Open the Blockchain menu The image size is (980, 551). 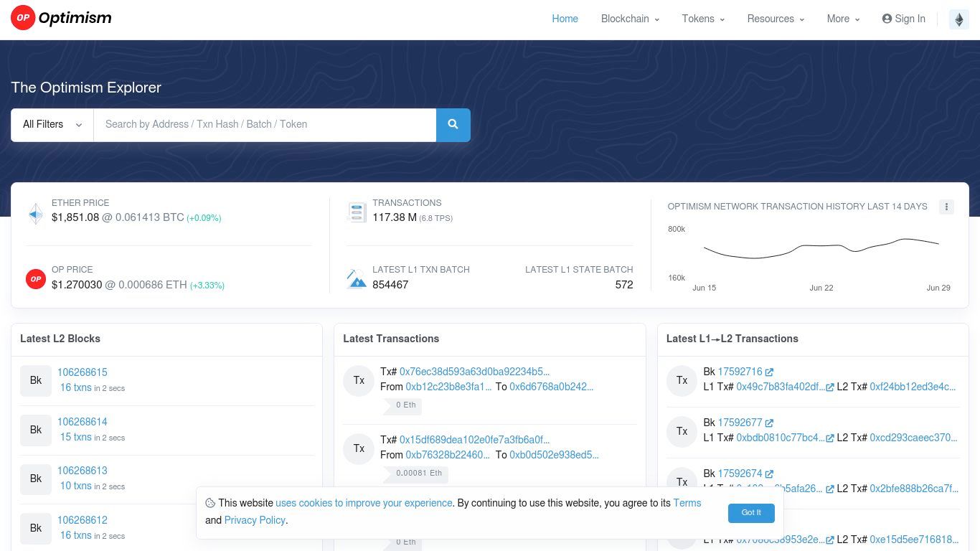pyautogui.click(x=630, y=19)
